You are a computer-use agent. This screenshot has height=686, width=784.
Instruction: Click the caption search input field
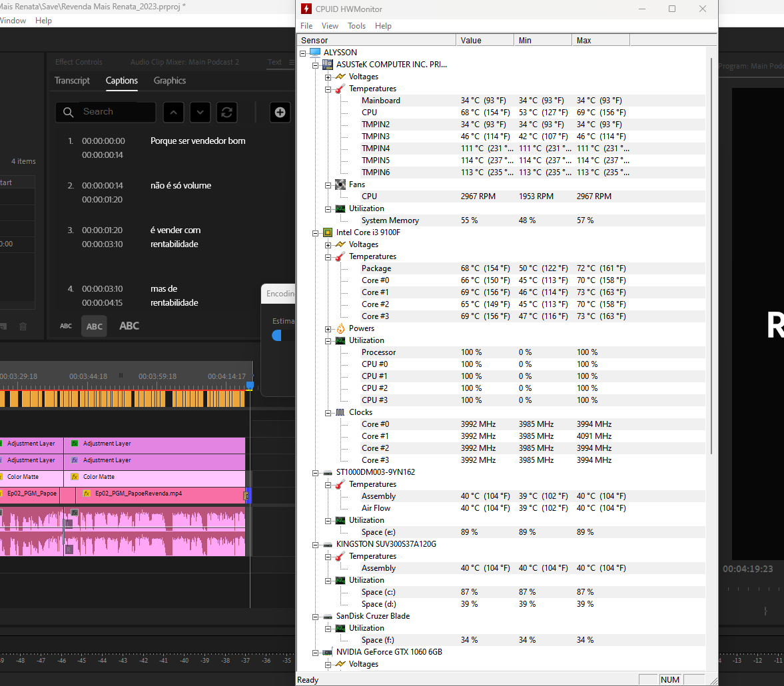point(105,112)
